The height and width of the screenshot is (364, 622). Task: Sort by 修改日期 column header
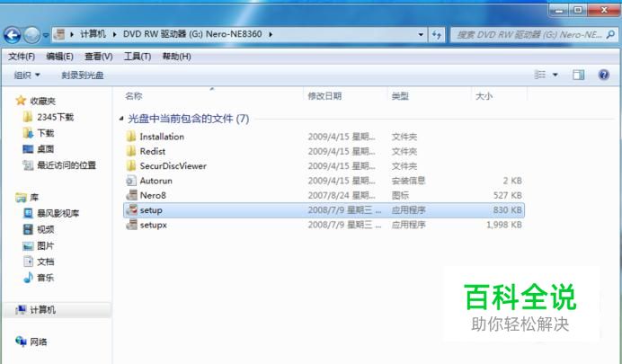324,96
